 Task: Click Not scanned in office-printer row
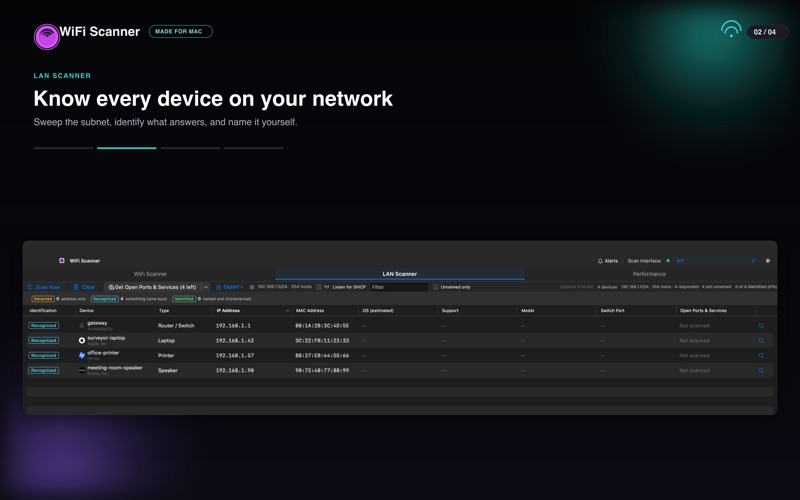click(x=694, y=356)
